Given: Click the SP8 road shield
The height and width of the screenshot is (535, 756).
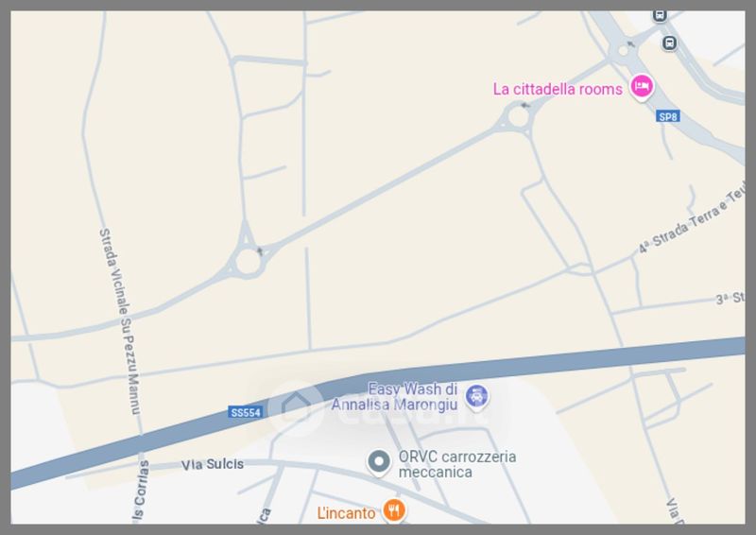Looking at the screenshot, I should click(668, 116).
